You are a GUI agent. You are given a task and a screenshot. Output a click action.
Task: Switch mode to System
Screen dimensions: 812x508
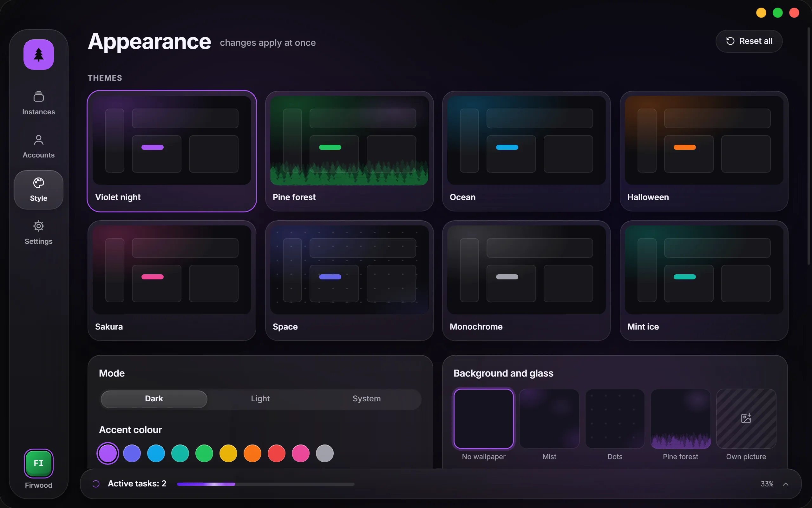[367, 399]
